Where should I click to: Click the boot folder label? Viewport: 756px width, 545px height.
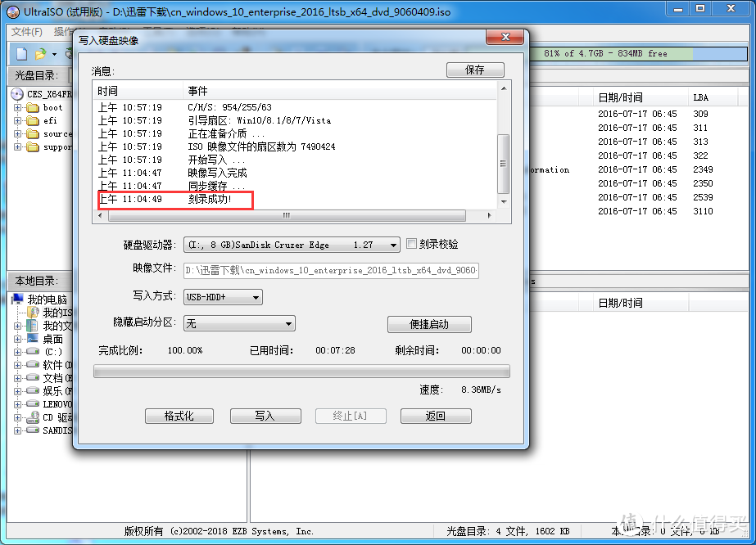pyautogui.click(x=53, y=107)
